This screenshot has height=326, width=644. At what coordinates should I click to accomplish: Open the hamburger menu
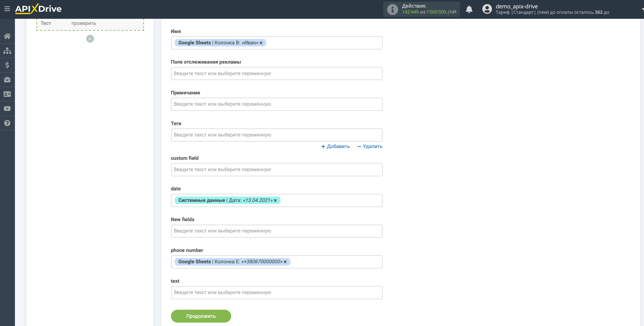[x=7, y=9]
